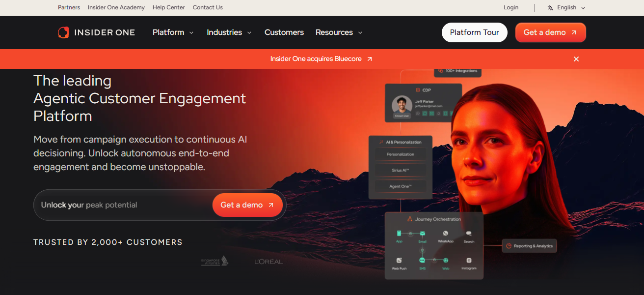Click the Platform Tour button
Screen dimensions: 644x295
tap(474, 32)
